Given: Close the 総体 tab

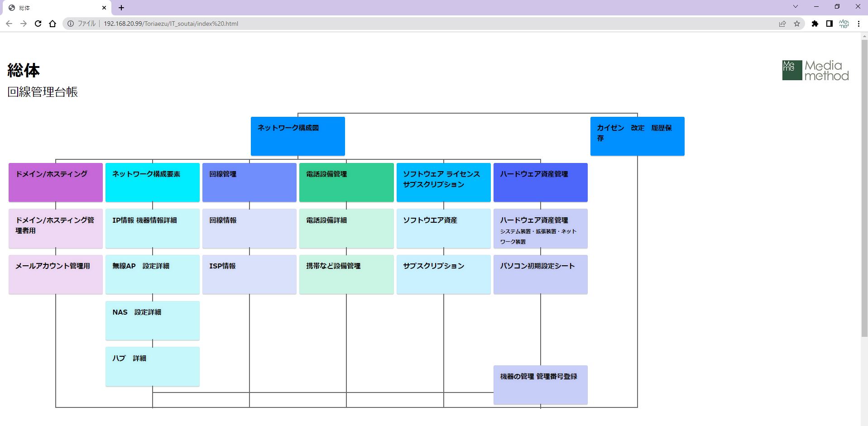Looking at the screenshot, I should tap(104, 8).
